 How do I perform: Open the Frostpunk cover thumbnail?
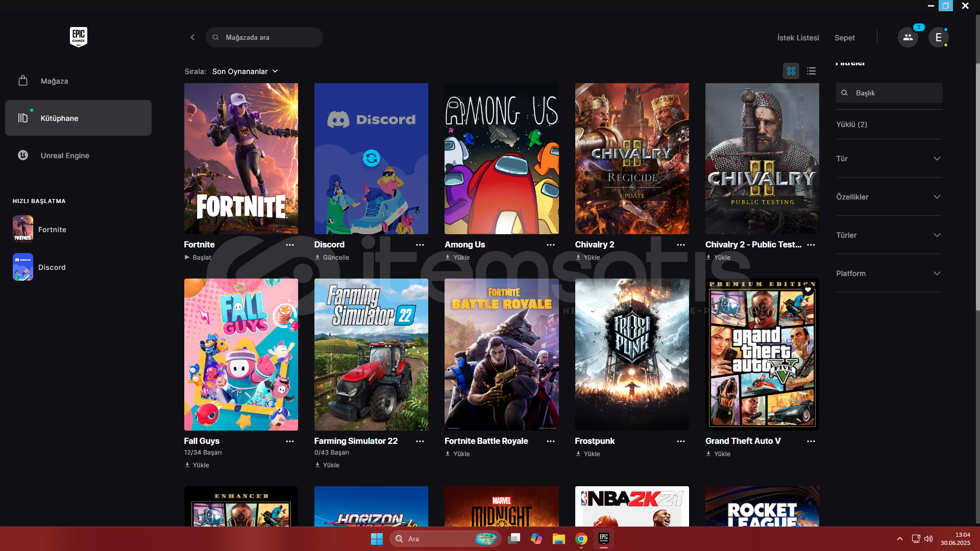click(632, 355)
